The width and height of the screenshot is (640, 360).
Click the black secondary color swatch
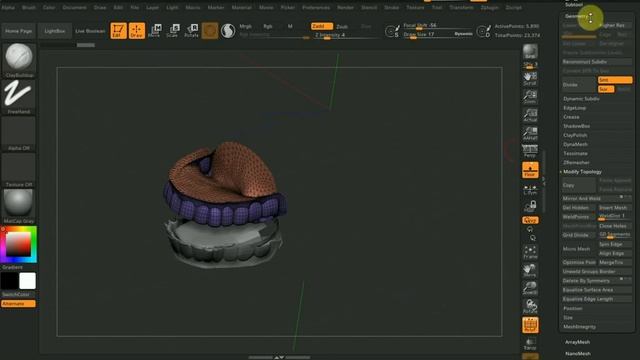pos(9,281)
